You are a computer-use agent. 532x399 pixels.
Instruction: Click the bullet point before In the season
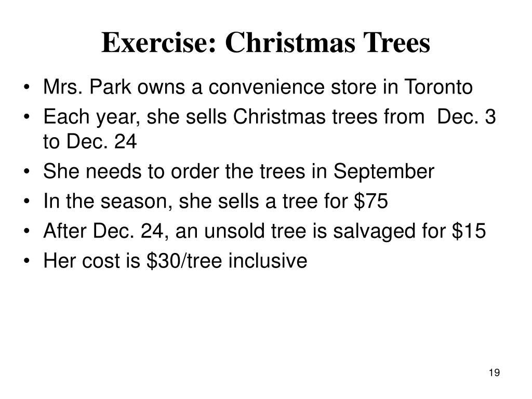pos(26,201)
